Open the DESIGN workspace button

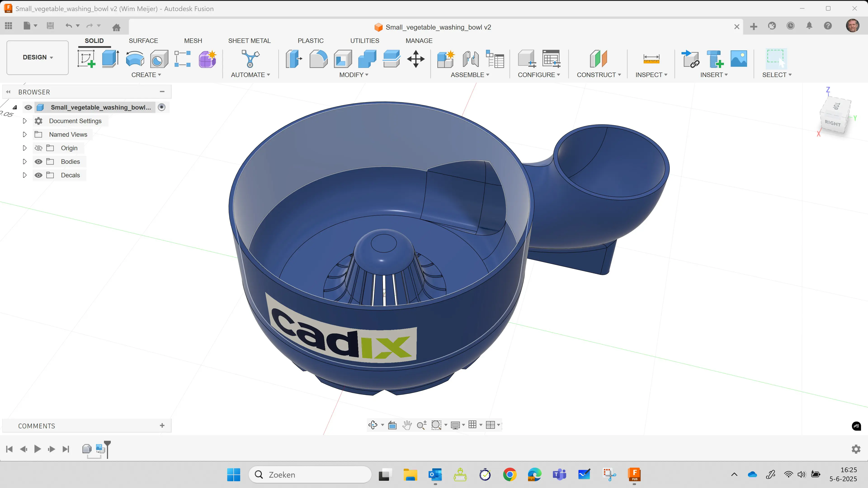click(x=37, y=57)
